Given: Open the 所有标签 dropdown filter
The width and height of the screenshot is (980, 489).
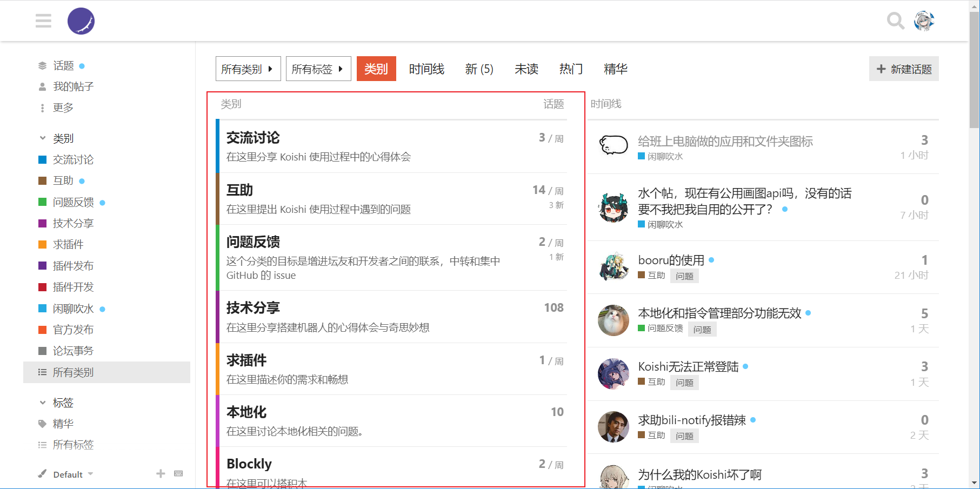Looking at the screenshot, I should pyautogui.click(x=318, y=69).
